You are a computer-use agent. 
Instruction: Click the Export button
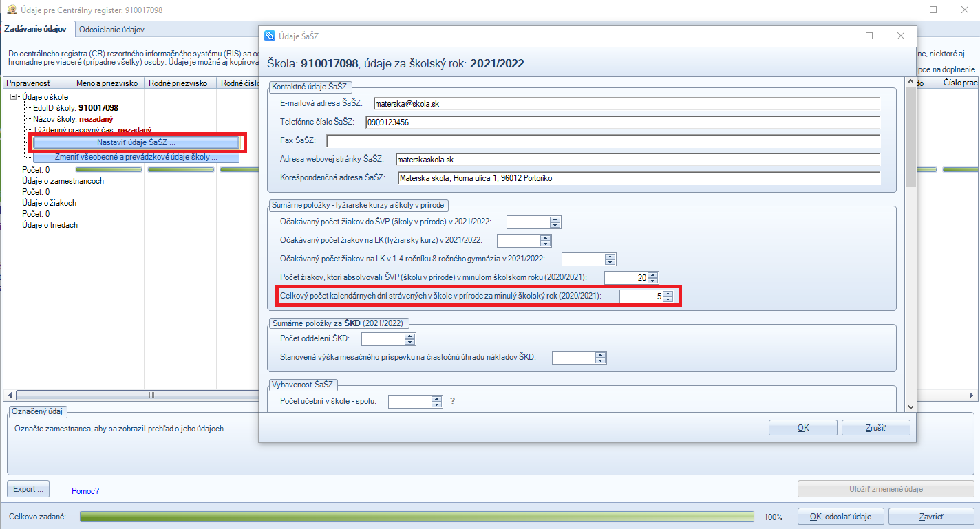click(28, 489)
